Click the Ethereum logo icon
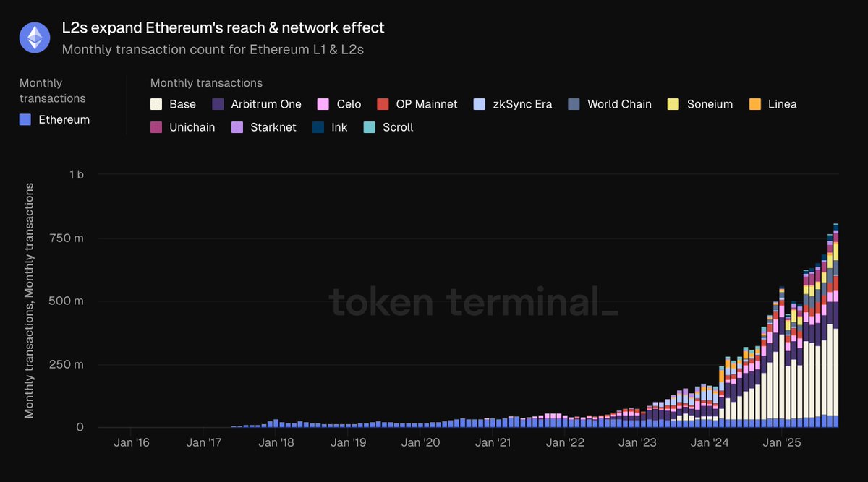868x482 pixels. point(35,38)
